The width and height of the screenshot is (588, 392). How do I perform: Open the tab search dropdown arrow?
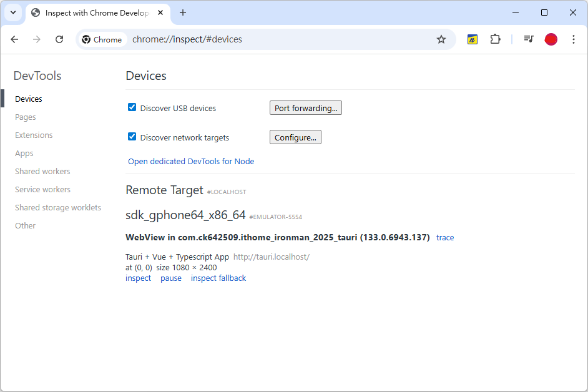click(13, 12)
